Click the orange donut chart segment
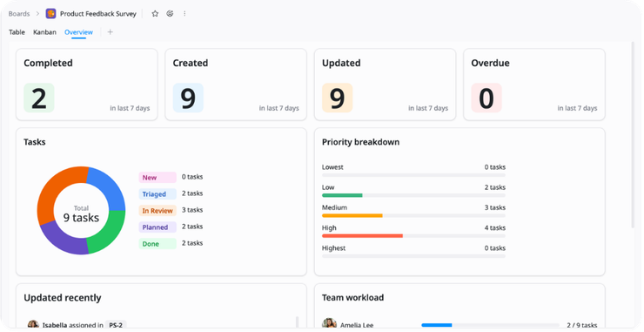Screen dimensions: 644x332 [53, 188]
